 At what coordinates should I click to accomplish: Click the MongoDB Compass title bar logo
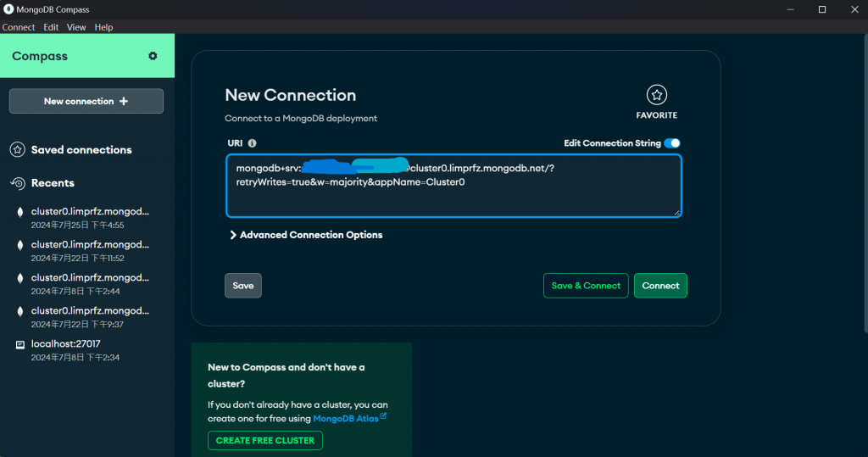pyautogui.click(x=8, y=9)
